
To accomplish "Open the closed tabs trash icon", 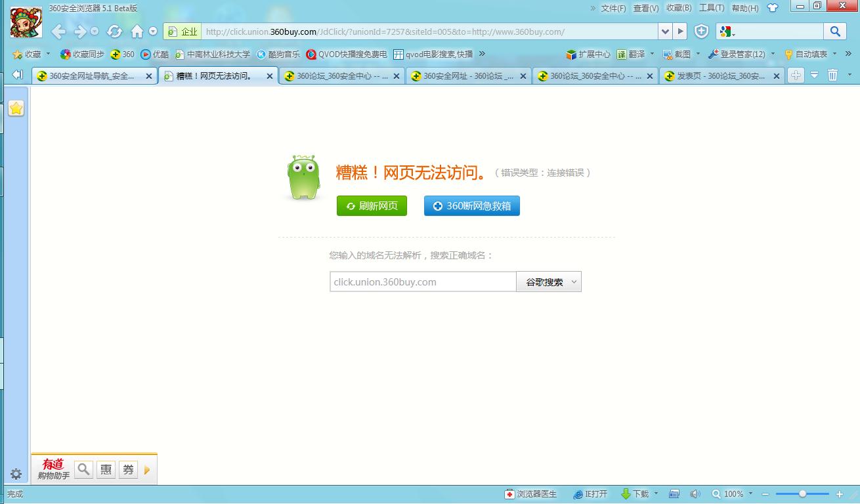I will [x=832, y=75].
